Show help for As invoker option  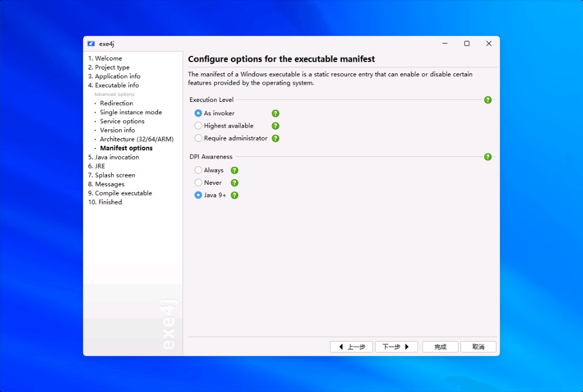tap(275, 113)
